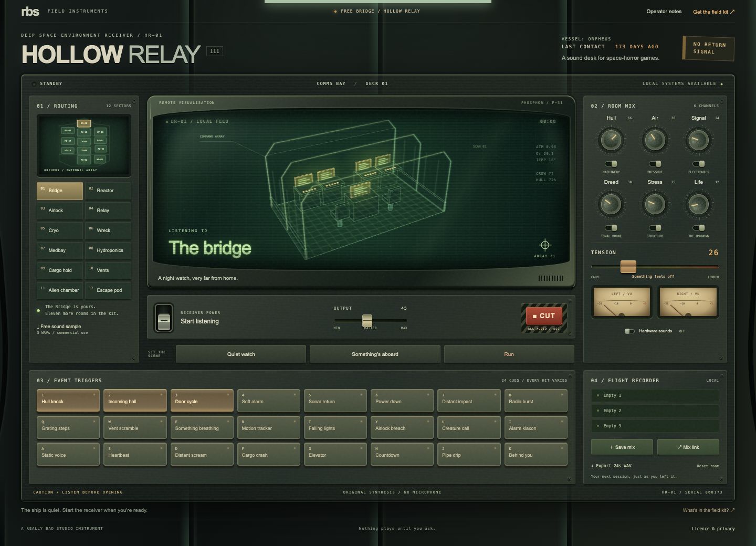Toggle the Electronics switch under Signal
Viewport: 756px width, 546px height.
click(x=698, y=163)
